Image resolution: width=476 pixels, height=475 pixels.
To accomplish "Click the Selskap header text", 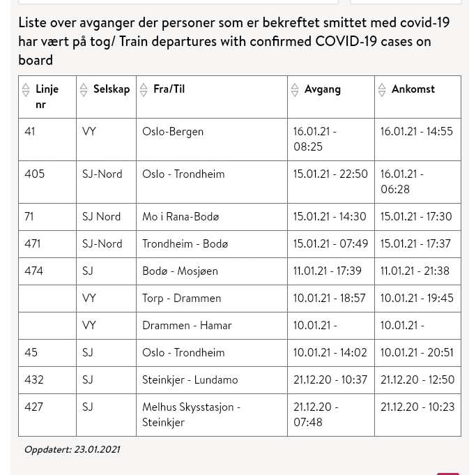I will [112, 89].
